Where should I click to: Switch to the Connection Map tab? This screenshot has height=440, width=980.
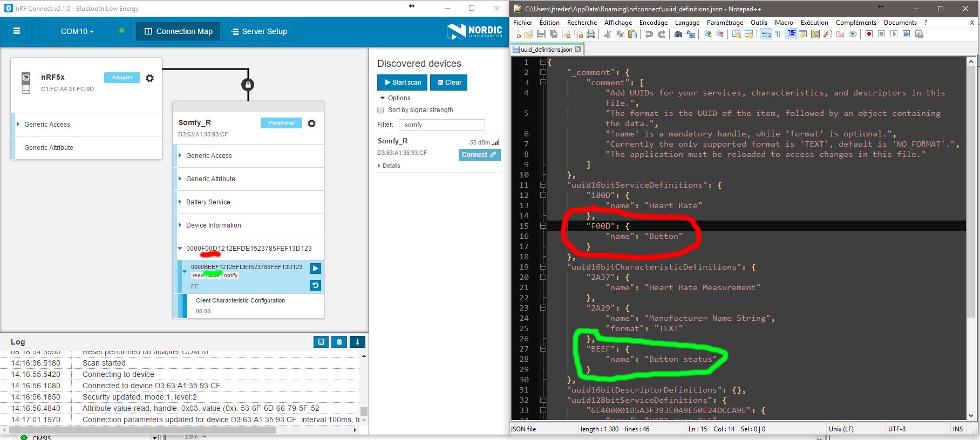pos(179,31)
